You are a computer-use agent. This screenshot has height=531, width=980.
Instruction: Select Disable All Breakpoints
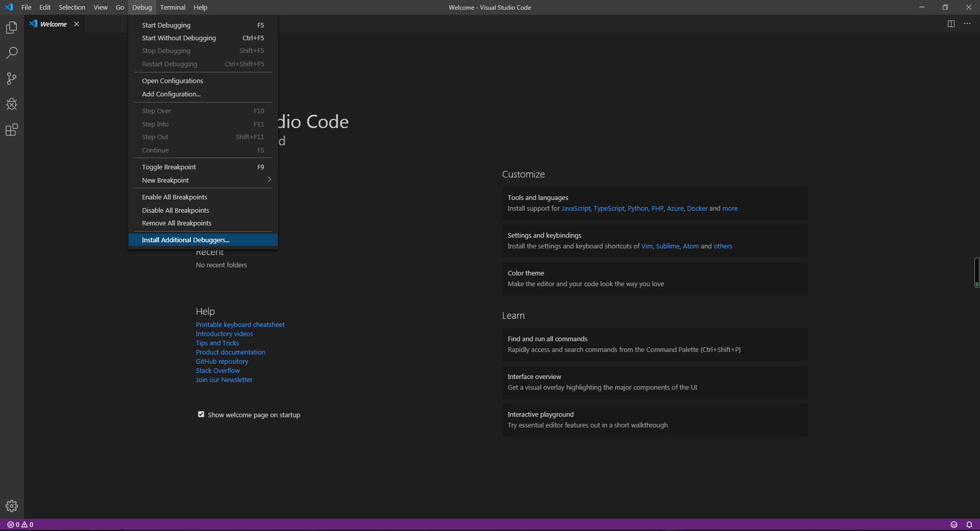coord(203,210)
